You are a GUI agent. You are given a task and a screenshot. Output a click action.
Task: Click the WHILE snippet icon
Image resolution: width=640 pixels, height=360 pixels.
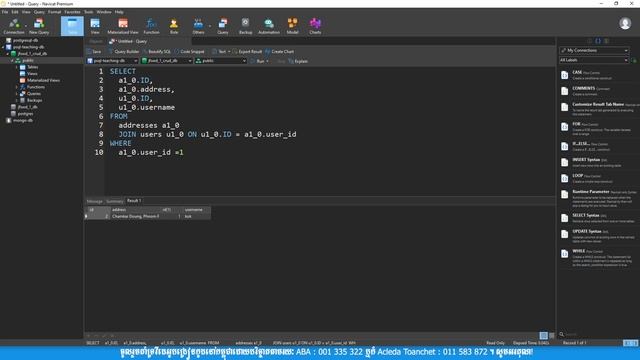pos(564,254)
